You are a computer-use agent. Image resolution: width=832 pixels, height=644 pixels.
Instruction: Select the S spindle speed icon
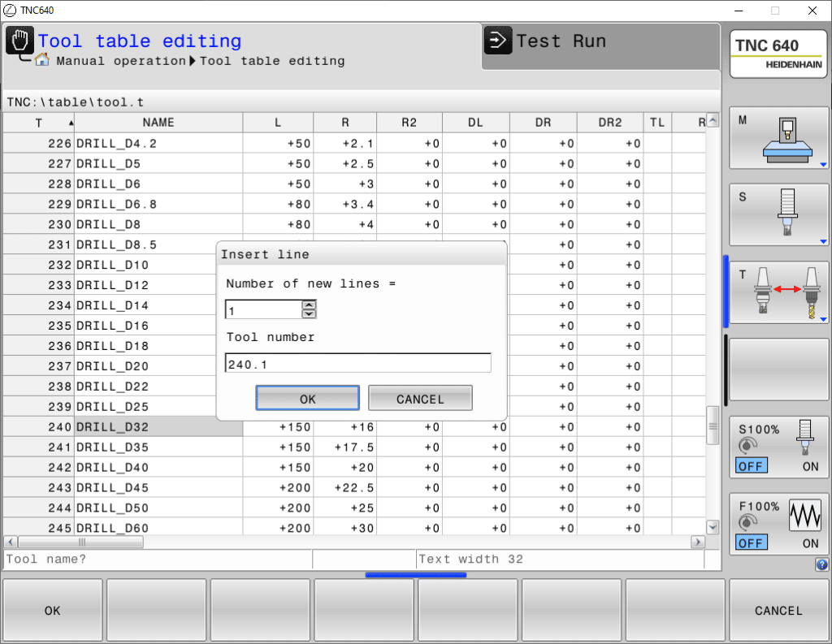point(778,214)
